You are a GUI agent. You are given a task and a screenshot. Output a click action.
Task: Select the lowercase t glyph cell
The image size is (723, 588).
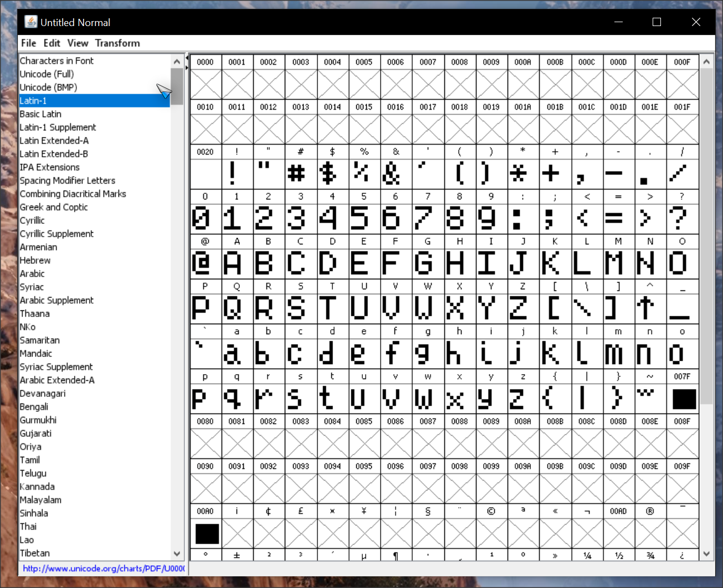click(332, 398)
